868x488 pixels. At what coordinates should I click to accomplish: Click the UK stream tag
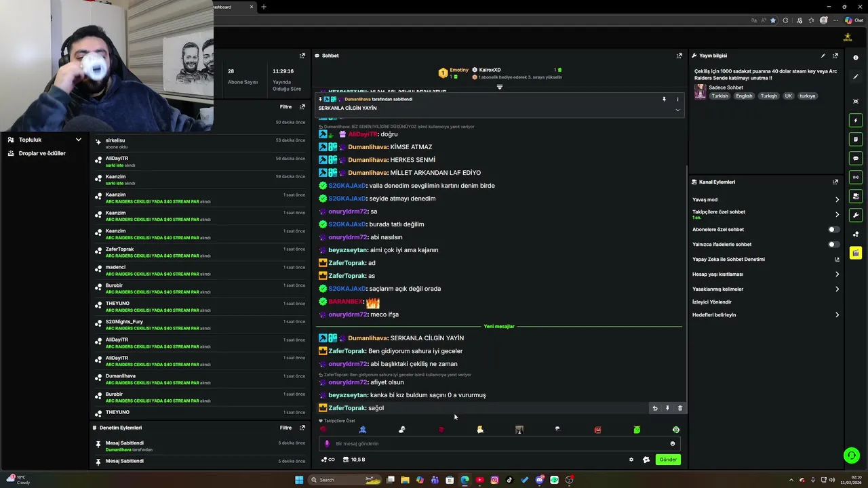click(x=788, y=96)
